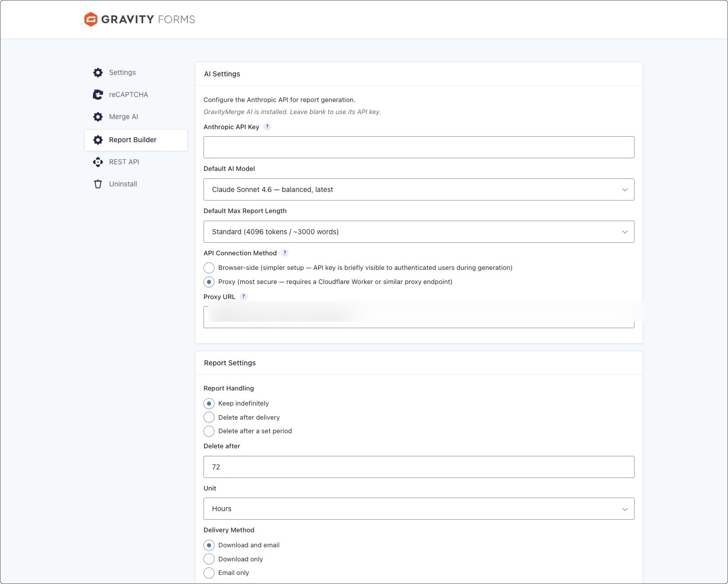This screenshot has height=584, width=728.
Task: Switch to the Merge AI tab
Action: coord(124,117)
